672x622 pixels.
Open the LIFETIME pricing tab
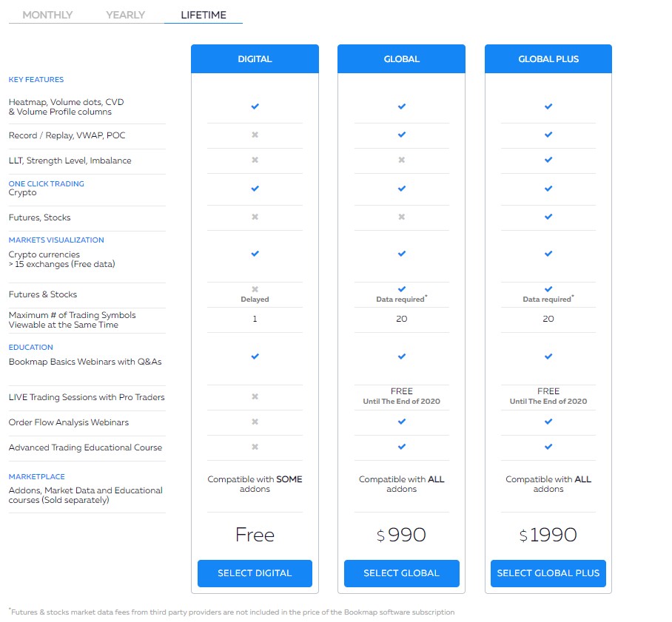click(204, 15)
